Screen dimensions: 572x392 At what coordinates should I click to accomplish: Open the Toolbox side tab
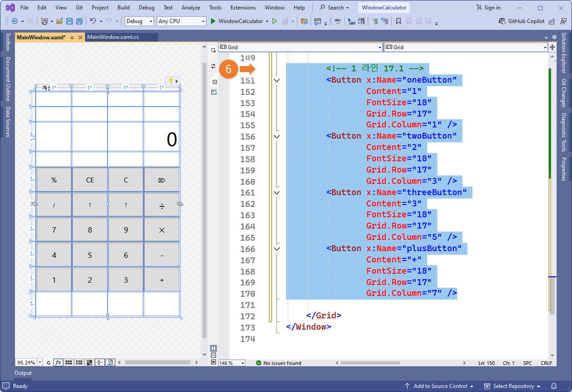8,42
